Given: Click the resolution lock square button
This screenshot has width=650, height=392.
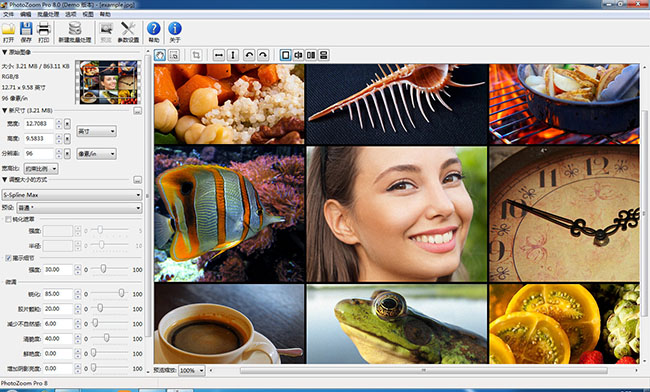Looking at the screenshot, I should point(67,153).
